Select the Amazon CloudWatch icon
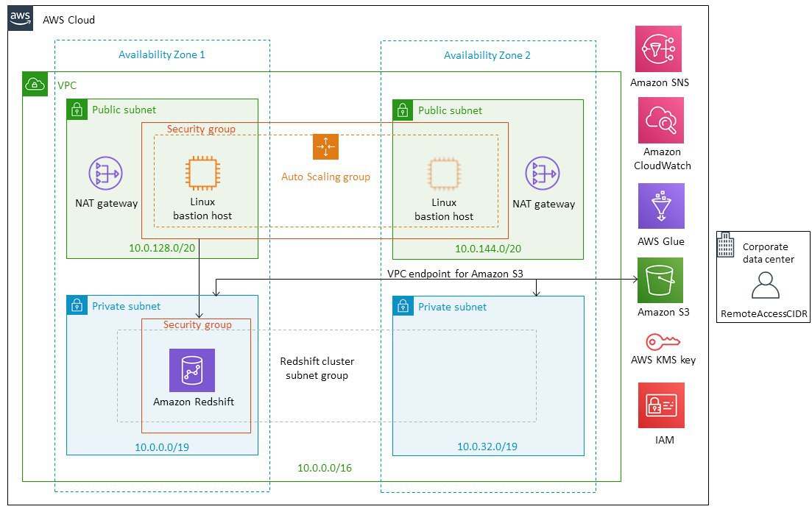Screen dimensions: 812x512 click(661, 120)
